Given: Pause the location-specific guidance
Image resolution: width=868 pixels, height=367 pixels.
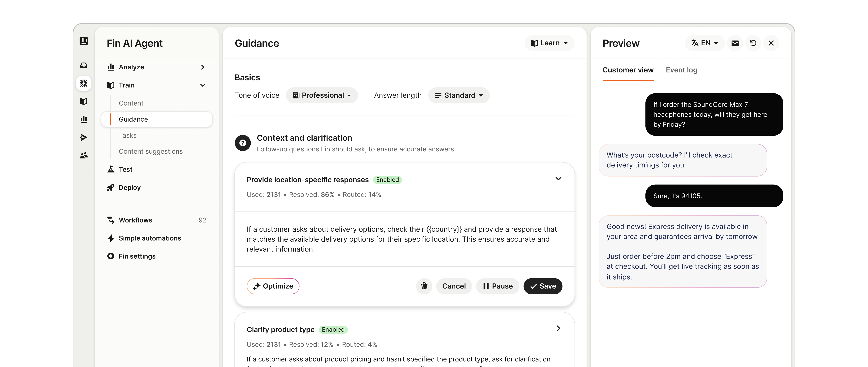Looking at the screenshot, I should 497,286.
